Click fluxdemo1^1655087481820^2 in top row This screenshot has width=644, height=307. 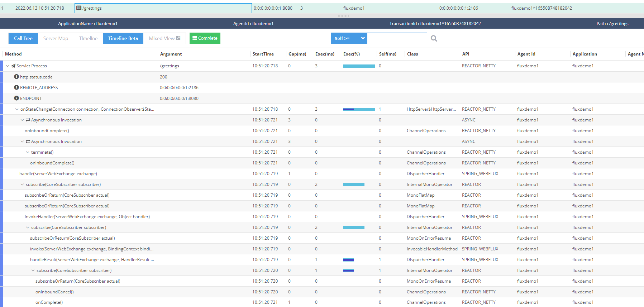coord(542,8)
